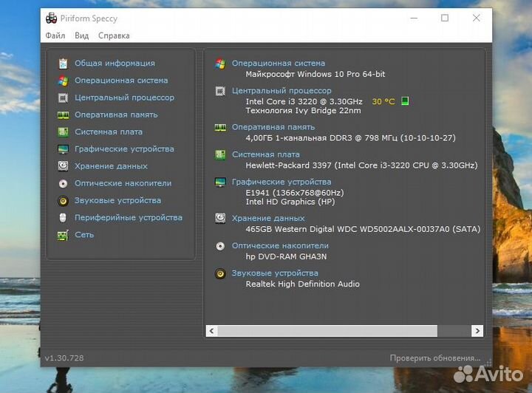
Task: Select Периферийные устройства in the sidebar
Action: pyautogui.click(x=129, y=218)
